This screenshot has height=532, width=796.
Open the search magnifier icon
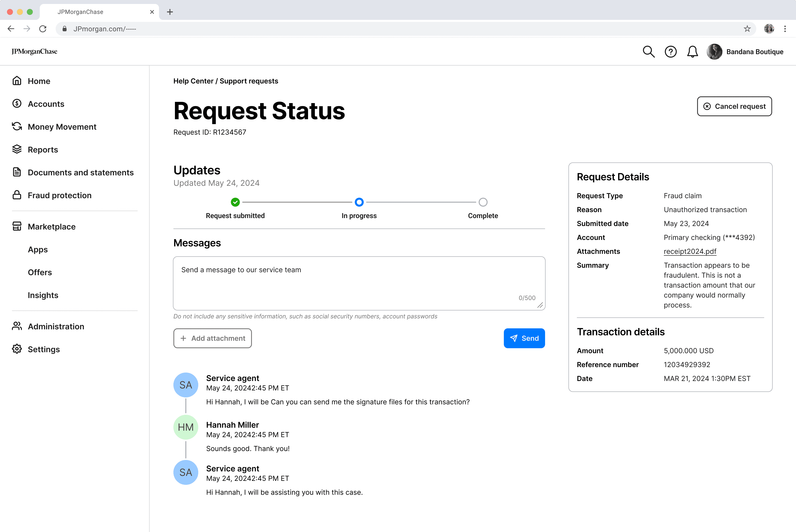click(x=648, y=52)
